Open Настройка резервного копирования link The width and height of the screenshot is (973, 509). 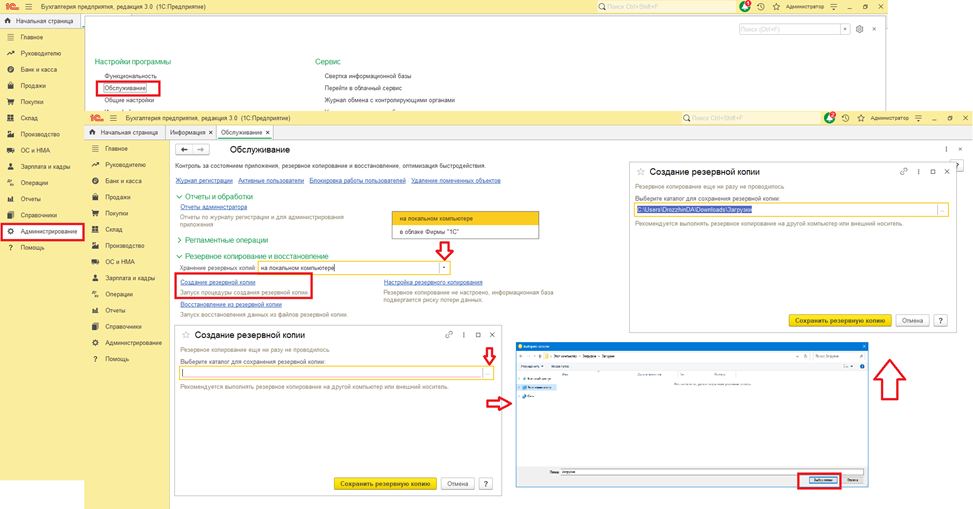(x=433, y=282)
